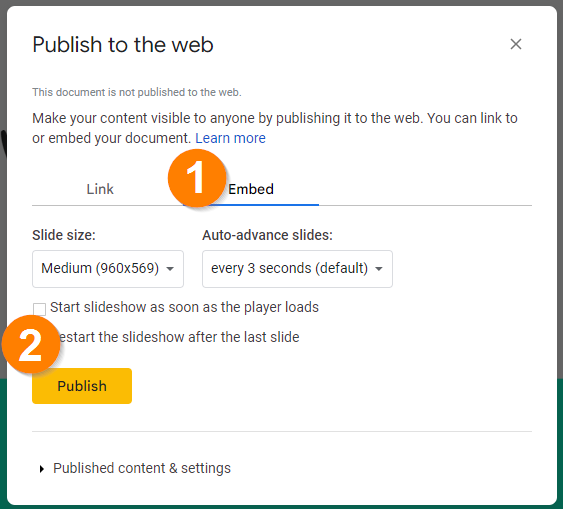Click the orange step 2 marker
This screenshot has height=509, width=563.
click(x=31, y=344)
